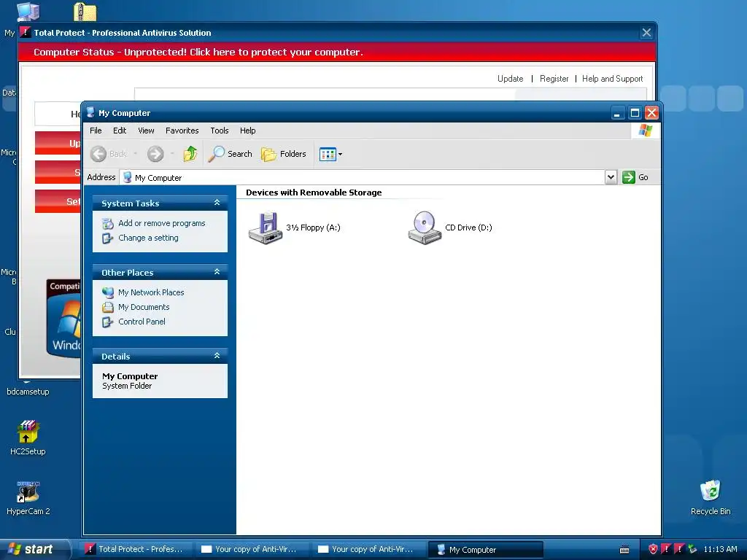The width and height of the screenshot is (747, 560).
Task: Switch to Total Protect taskbar button
Action: coord(135,549)
